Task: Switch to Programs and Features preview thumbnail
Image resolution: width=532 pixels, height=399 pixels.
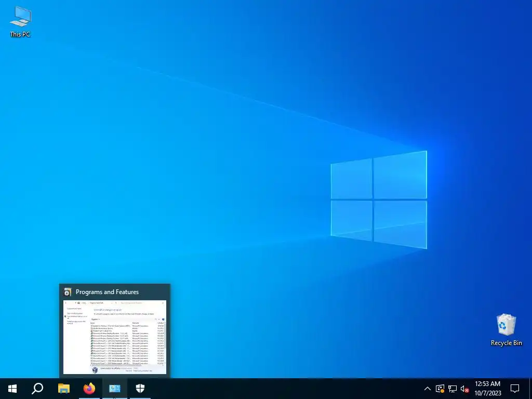Action: (115, 338)
